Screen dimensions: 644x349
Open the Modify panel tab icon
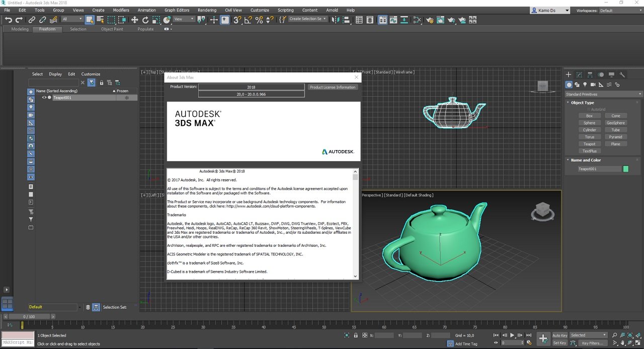[x=579, y=75]
